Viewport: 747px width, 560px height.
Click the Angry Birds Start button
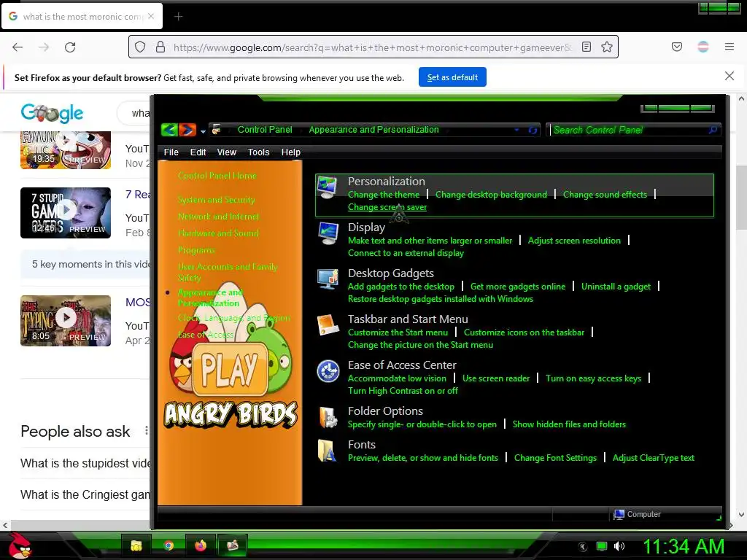coord(19,545)
